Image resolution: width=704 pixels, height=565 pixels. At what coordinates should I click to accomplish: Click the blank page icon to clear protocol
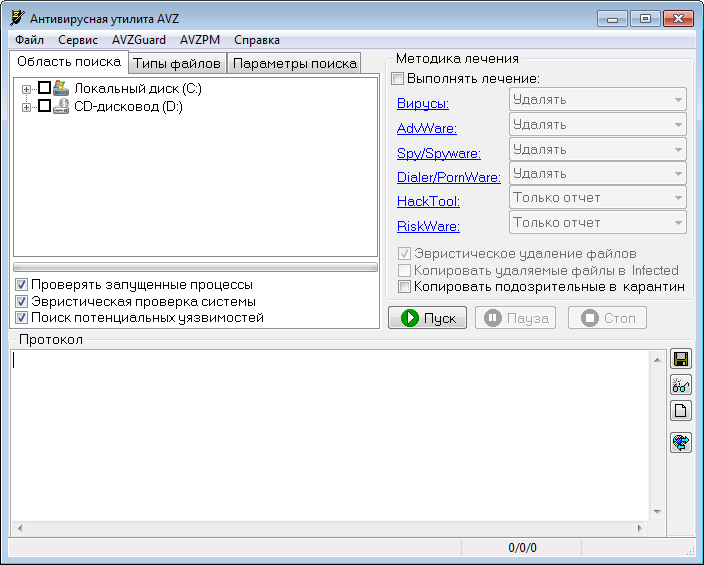coord(681,410)
